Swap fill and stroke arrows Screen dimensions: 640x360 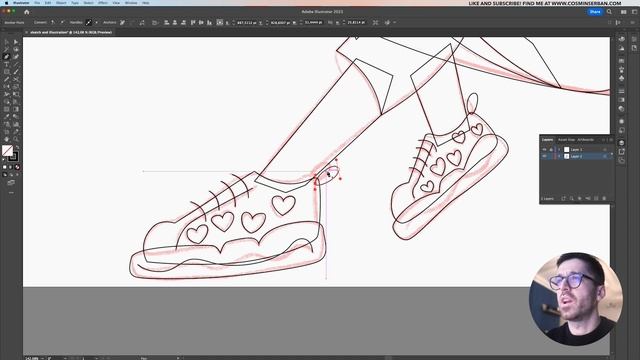[x=17, y=147]
